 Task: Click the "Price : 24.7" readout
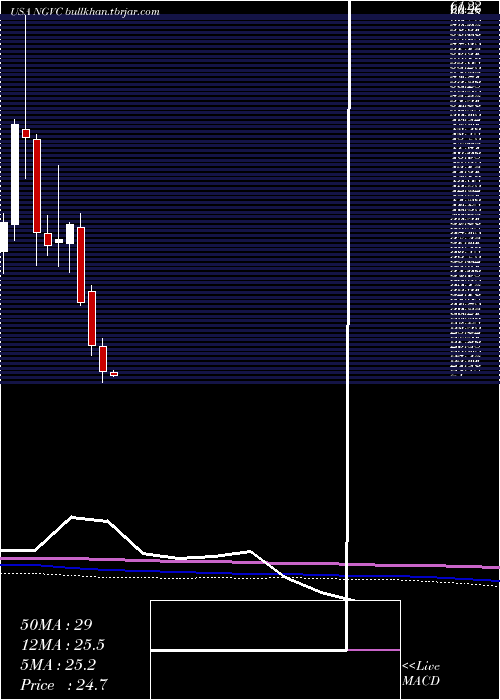pos(63,685)
